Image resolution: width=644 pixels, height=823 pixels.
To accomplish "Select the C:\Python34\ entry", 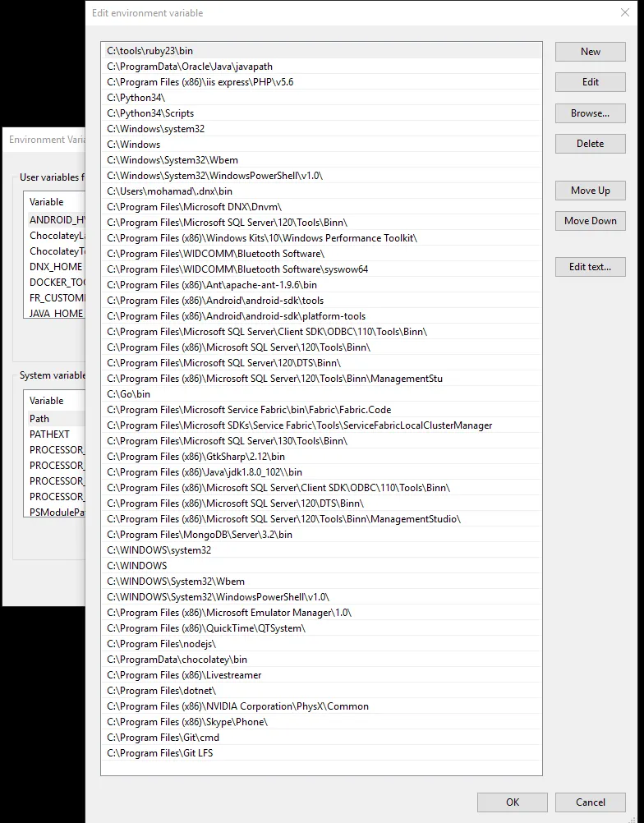I will coord(321,98).
